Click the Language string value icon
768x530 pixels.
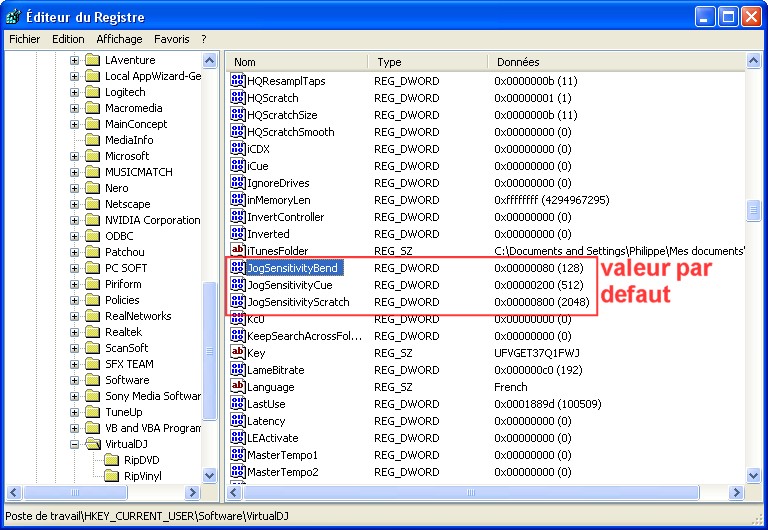click(x=238, y=387)
